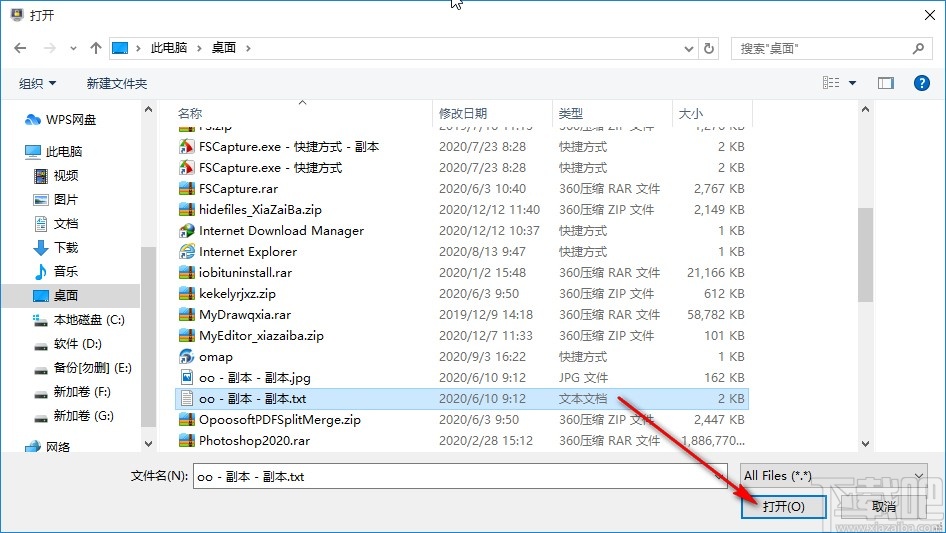The image size is (946, 533).
Task: Toggle the preview pane
Action: [x=886, y=83]
